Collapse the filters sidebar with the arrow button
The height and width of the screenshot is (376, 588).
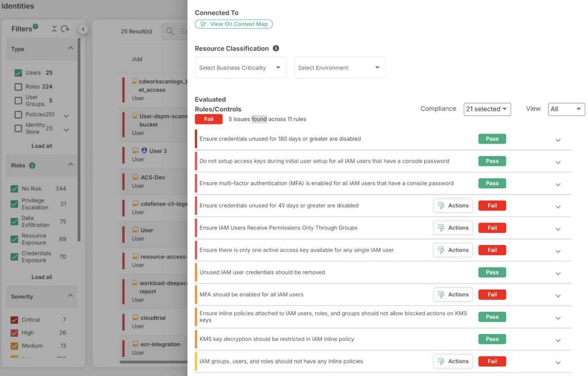[83, 29]
